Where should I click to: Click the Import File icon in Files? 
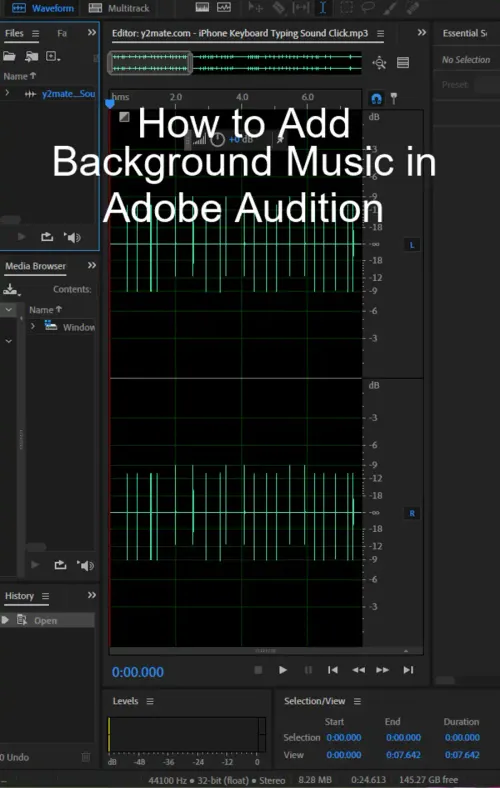coord(32,56)
